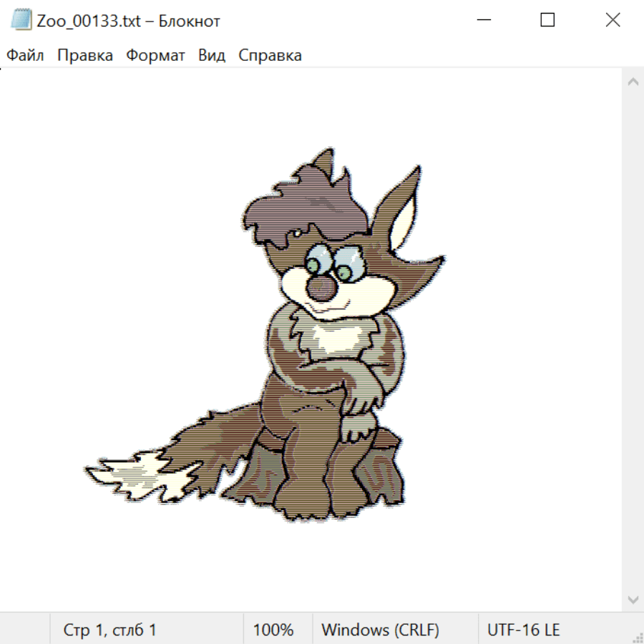Click the 100% zoom indicator in status bar
The height and width of the screenshot is (644, 644).
pos(273,630)
